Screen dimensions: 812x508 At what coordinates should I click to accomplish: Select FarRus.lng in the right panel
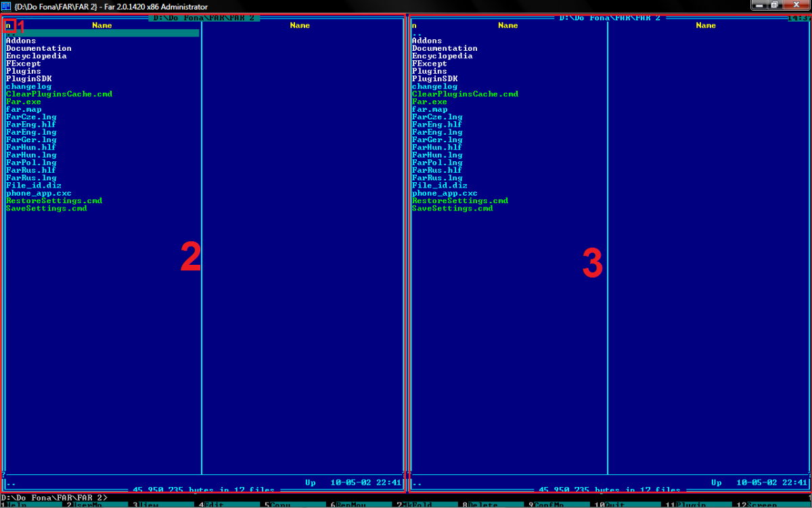437,178
